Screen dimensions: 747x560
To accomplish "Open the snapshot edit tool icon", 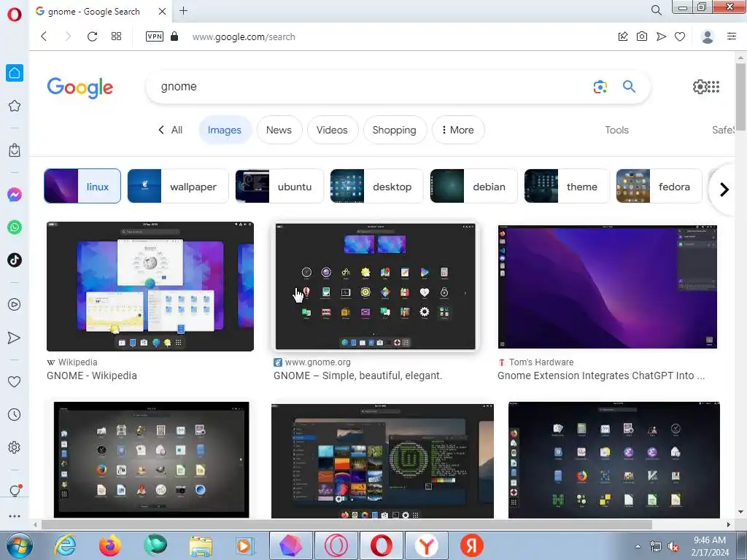I will coord(623,36).
